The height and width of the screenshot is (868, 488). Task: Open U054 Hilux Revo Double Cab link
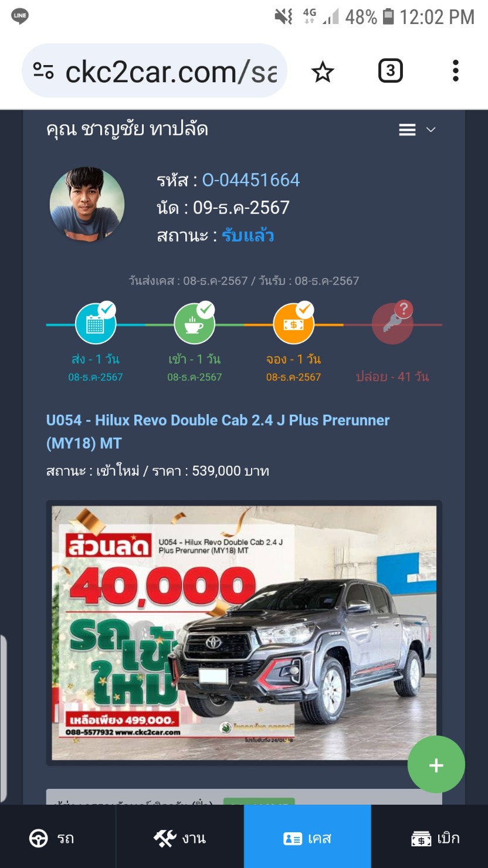point(218,431)
